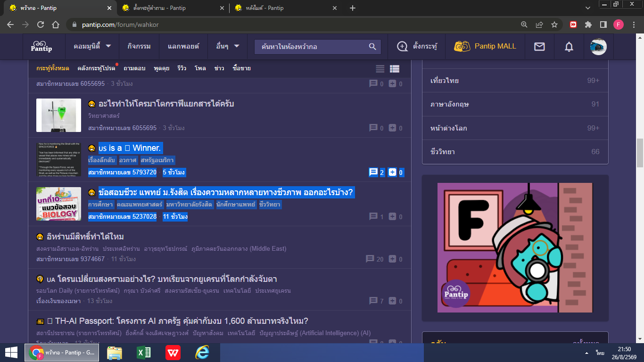
Task: Click the plus vote icon on the โครมาโตกราฟี thread
Action: pyautogui.click(x=392, y=128)
